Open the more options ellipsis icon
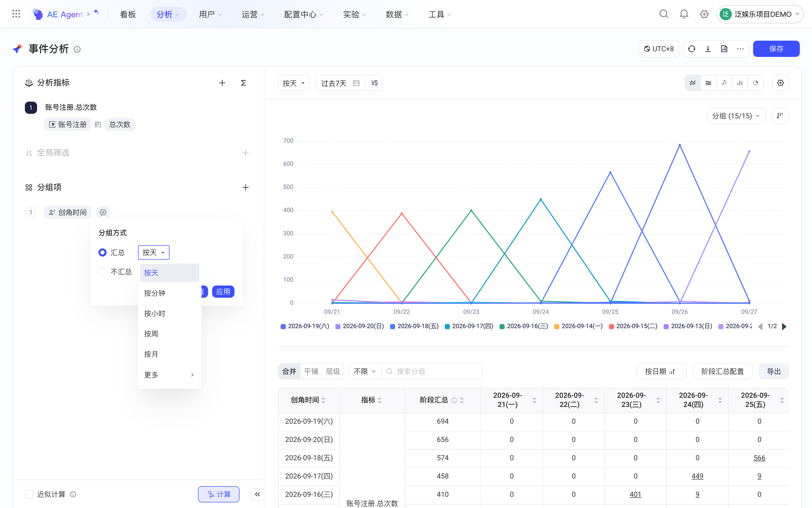The image size is (812, 508). 740,49
